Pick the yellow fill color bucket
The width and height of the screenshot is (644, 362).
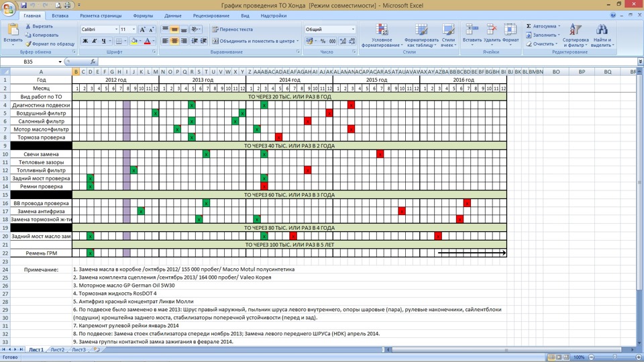(x=133, y=41)
